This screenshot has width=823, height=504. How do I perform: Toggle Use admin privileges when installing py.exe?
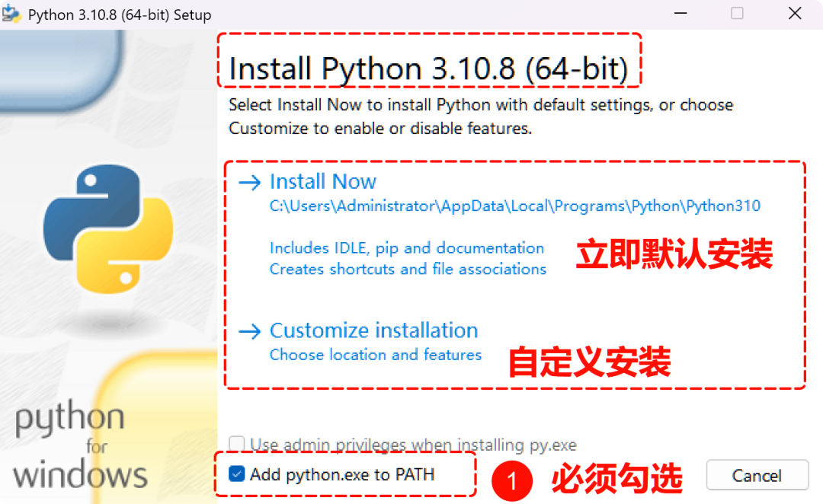click(237, 444)
